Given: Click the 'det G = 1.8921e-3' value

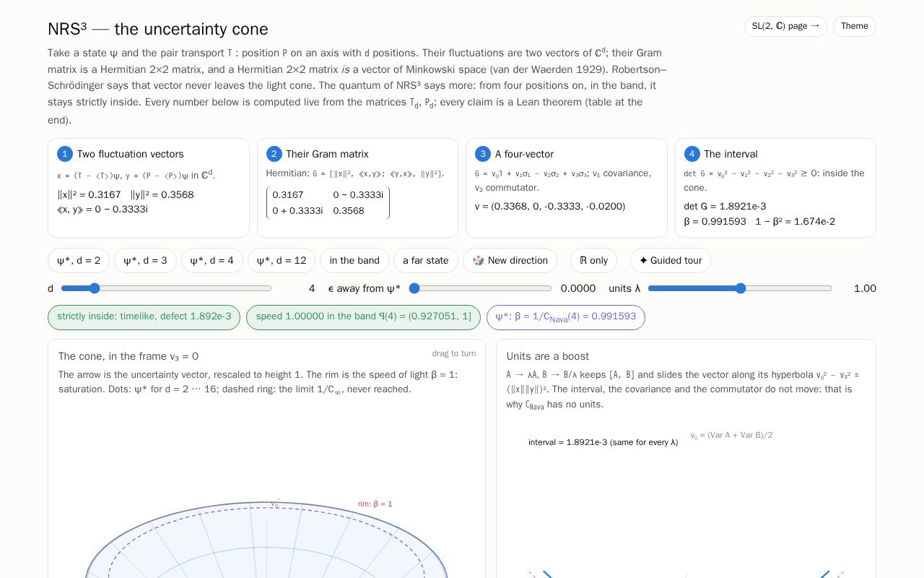Looking at the screenshot, I should pyautogui.click(x=725, y=207).
